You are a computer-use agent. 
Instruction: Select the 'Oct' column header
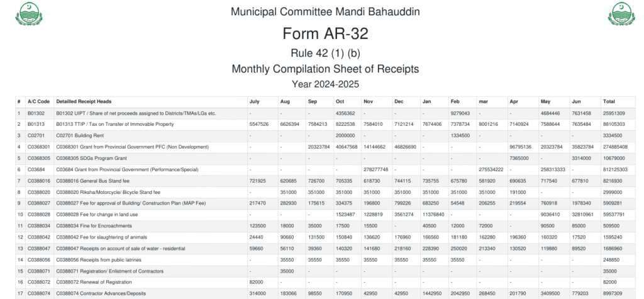pos(340,101)
